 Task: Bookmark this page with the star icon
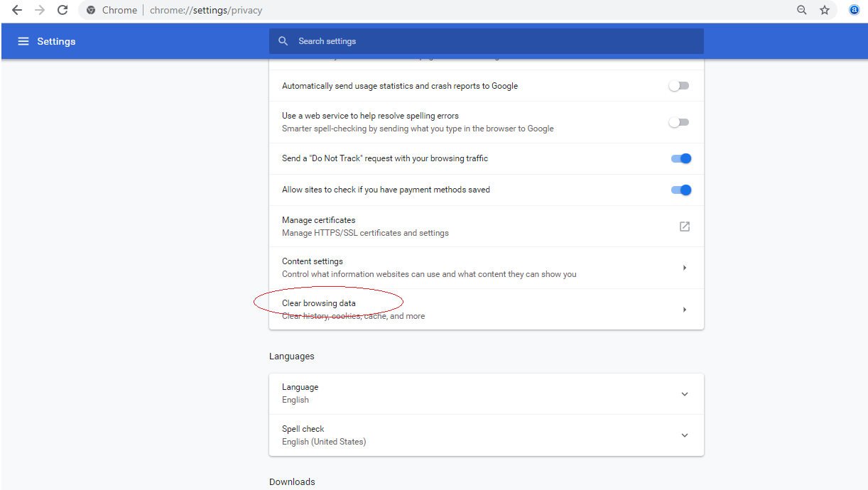coord(825,10)
